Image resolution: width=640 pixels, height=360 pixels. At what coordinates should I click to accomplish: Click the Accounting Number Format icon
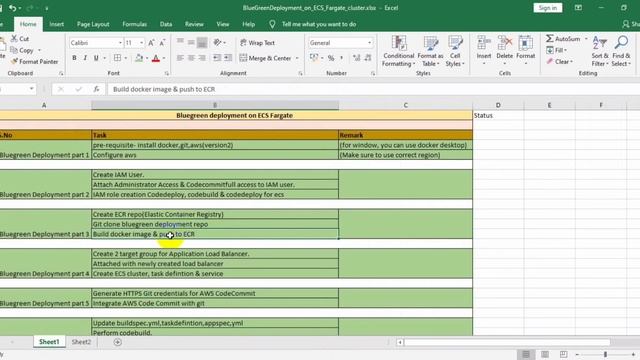[313, 58]
